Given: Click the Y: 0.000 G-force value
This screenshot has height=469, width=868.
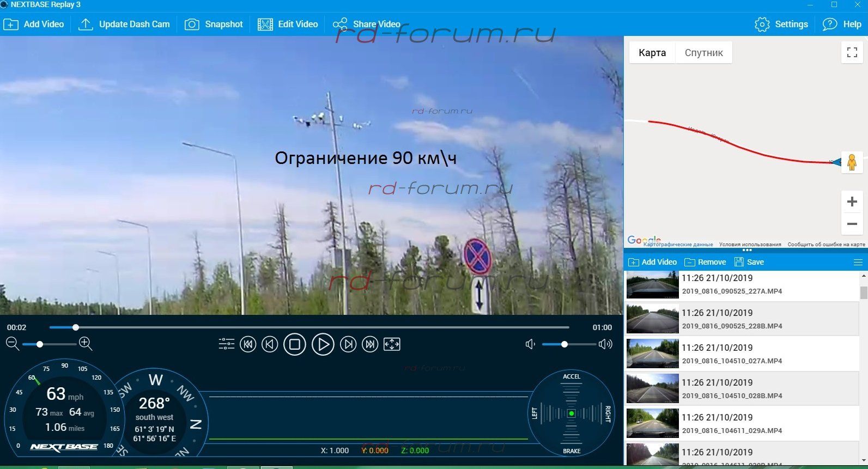Looking at the screenshot, I should click(375, 450).
